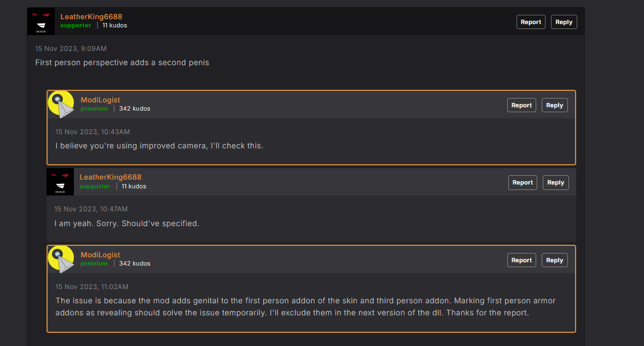Image resolution: width=644 pixels, height=346 pixels.
Task: Open LeatherKing6688 profile link in top comment
Action: pos(91,16)
